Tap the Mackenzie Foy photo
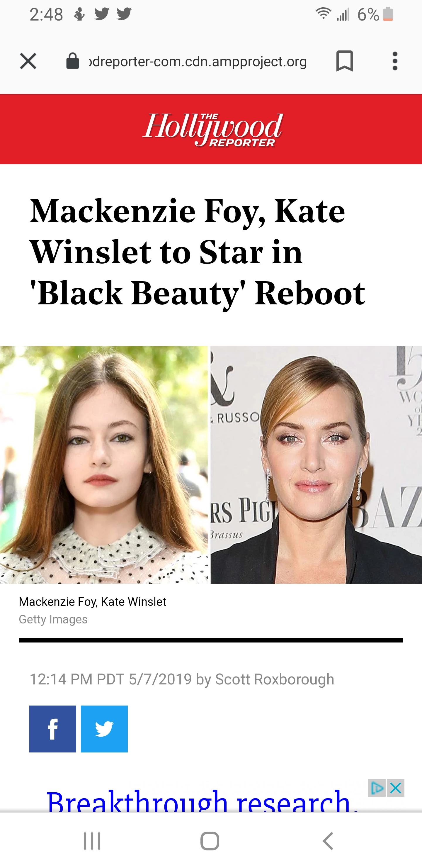This screenshot has height=868, width=422. (x=104, y=465)
